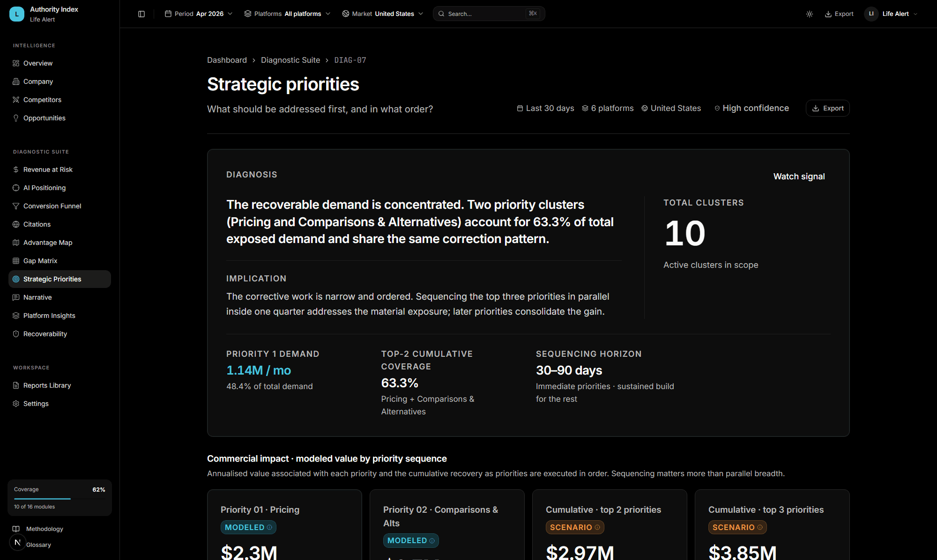This screenshot has height=560, width=937.
Task: Click the Gap Matrix grid icon
Action: pyautogui.click(x=16, y=261)
